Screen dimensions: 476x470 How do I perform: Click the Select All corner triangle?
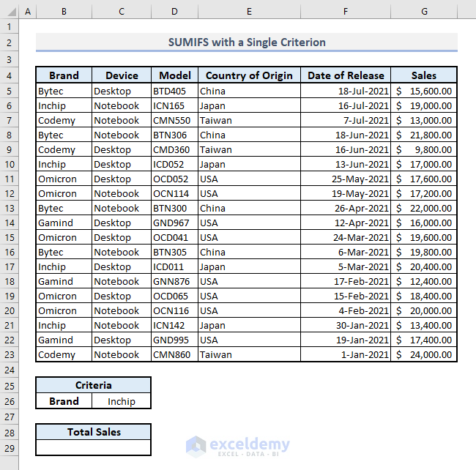(x=11, y=12)
